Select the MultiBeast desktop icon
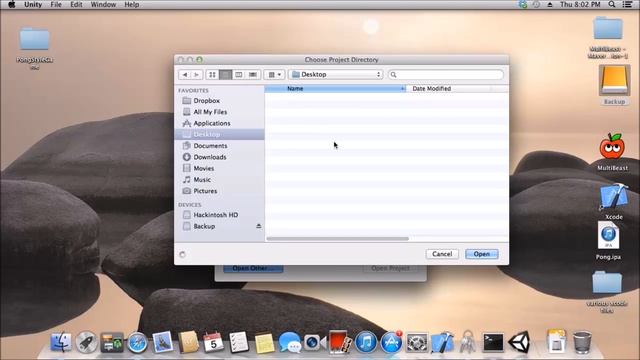 click(612, 151)
